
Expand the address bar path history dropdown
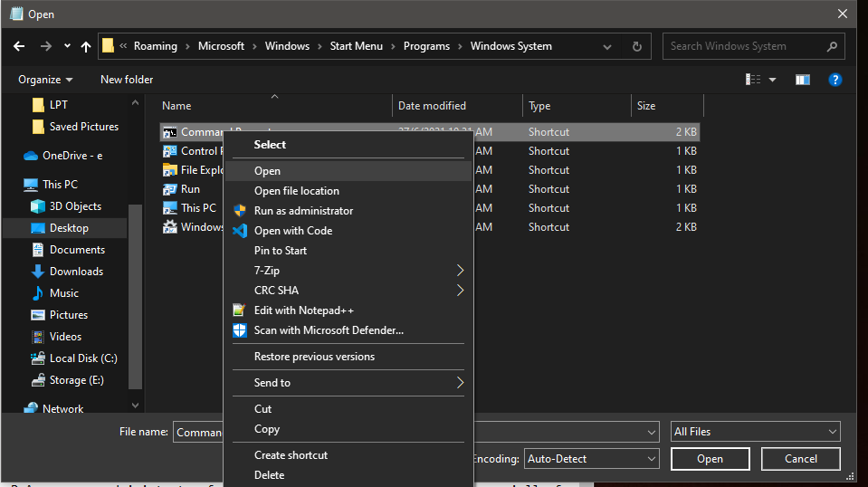click(607, 46)
